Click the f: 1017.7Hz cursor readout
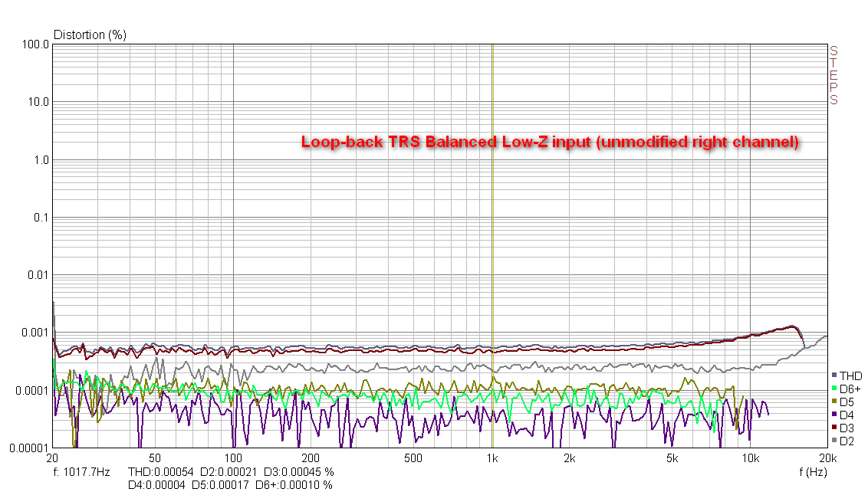 pos(82,472)
